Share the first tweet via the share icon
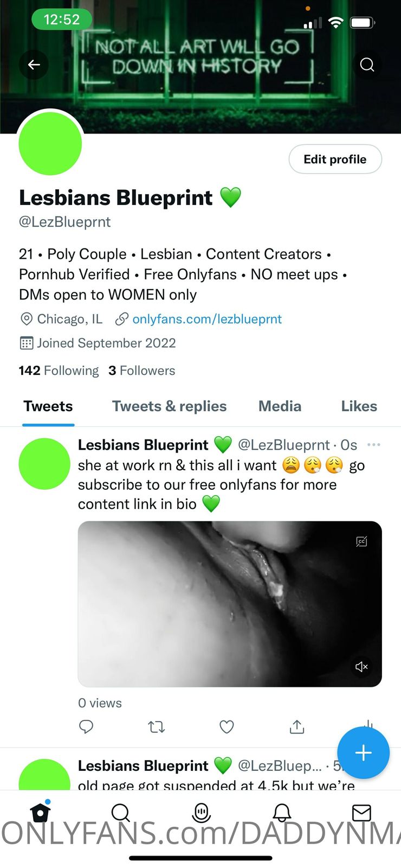 [x=297, y=726]
